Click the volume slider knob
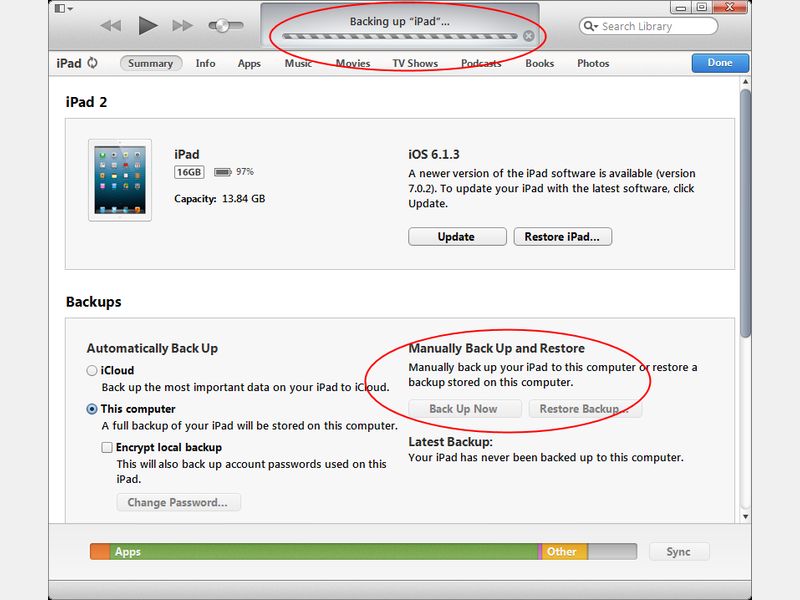Viewport: 800px width, 600px height. 222,26
